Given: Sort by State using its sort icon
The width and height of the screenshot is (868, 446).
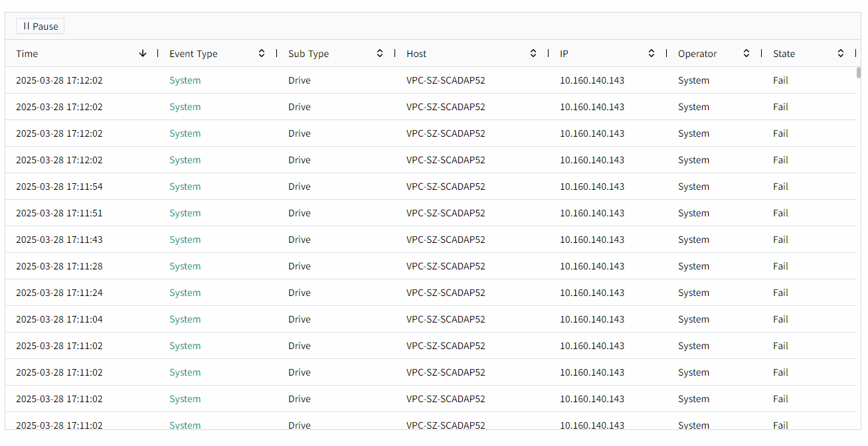Looking at the screenshot, I should 841,54.
